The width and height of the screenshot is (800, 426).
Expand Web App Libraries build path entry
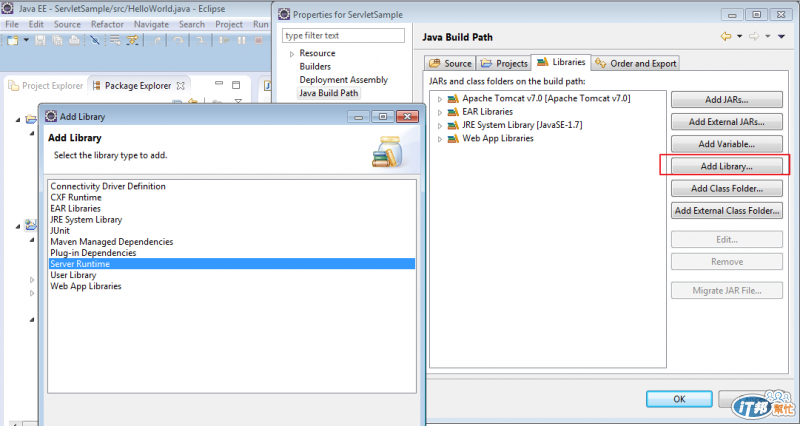tap(440, 139)
